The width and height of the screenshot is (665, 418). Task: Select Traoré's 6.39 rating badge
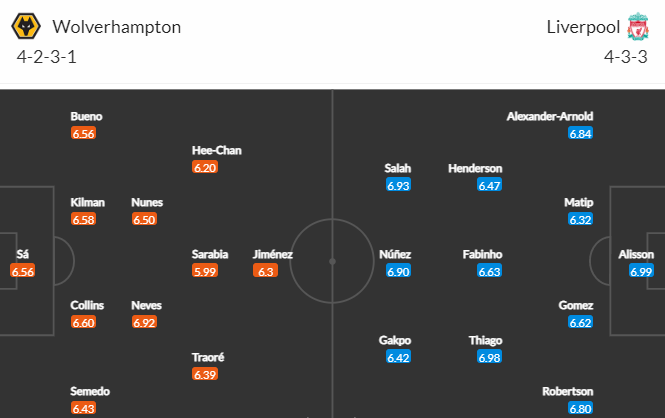(205, 374)
